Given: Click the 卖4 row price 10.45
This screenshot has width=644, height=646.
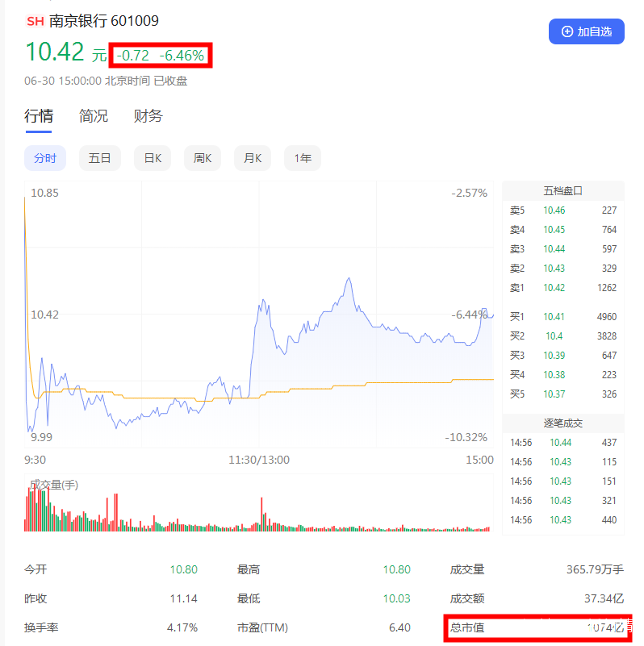Looking at the screenshot, I should [x=554, y=230].
